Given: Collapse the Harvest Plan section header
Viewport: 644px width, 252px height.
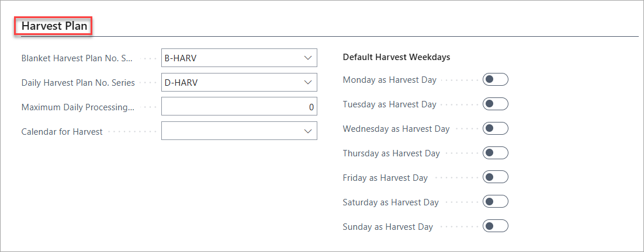Looking at the screenshot, I should 54,26.
